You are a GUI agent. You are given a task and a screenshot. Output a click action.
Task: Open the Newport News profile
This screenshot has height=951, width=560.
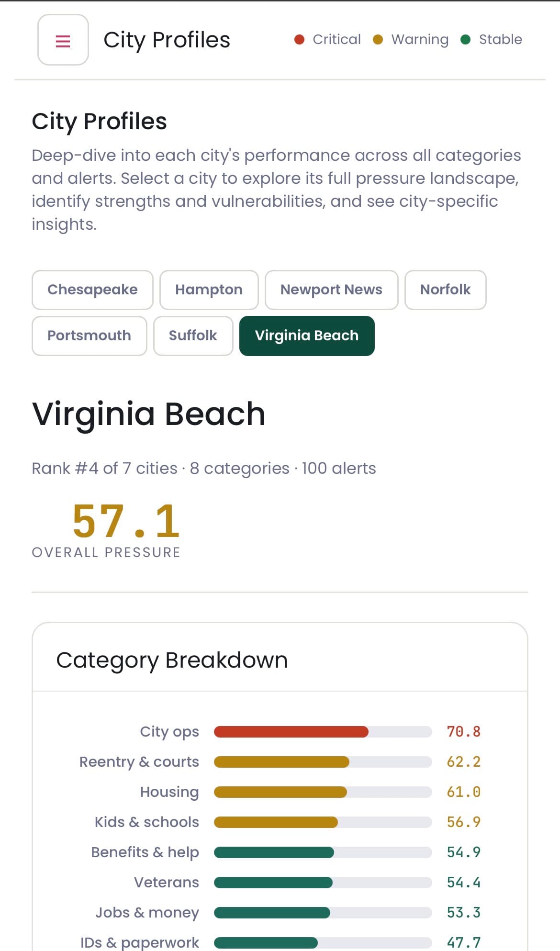(331, 290)
